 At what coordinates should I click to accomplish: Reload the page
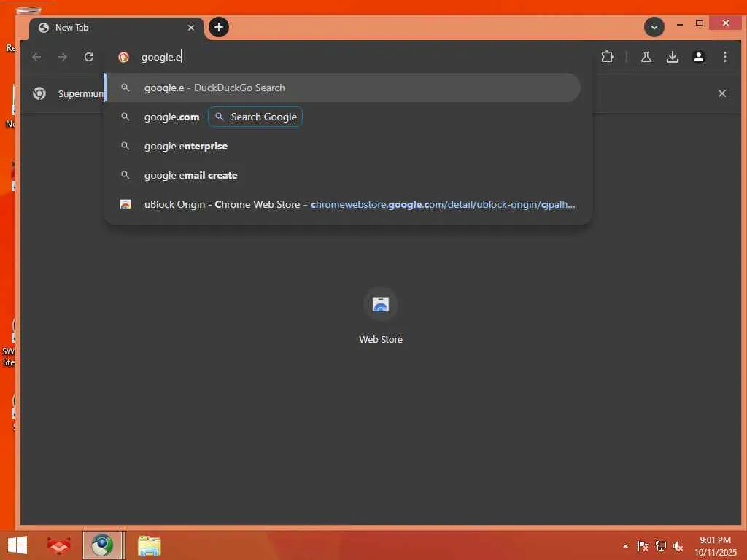tap(88, 57)
